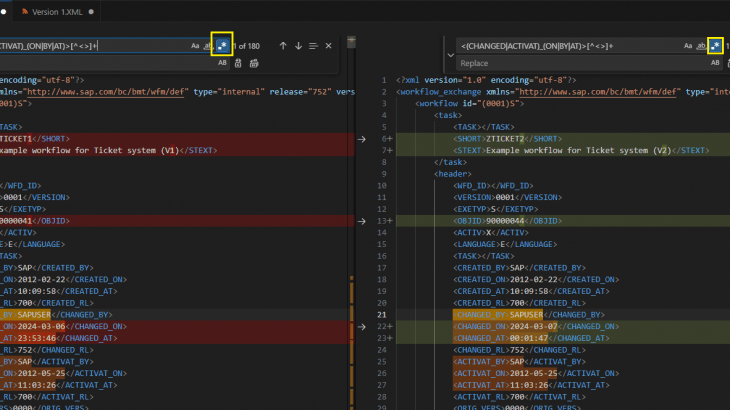Click ZTICKET2 text on line 6
This screenshot has width=730, height=410.
(x=505, y=139)
